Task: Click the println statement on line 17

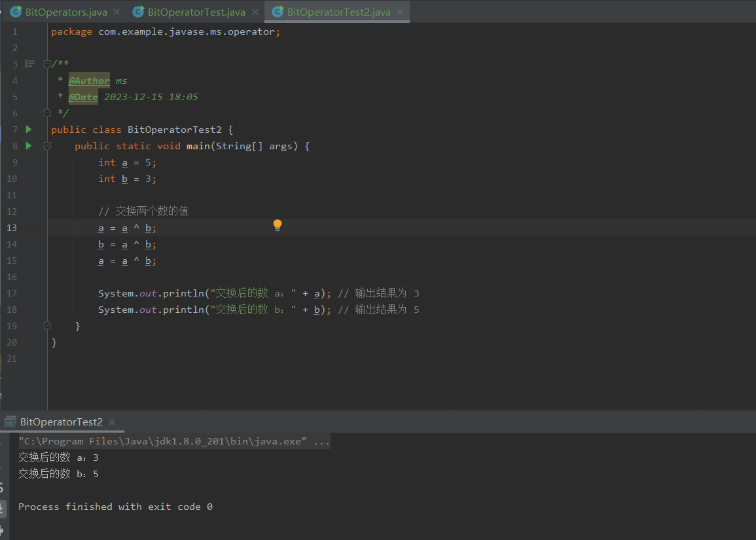Action: click(215, 293)
